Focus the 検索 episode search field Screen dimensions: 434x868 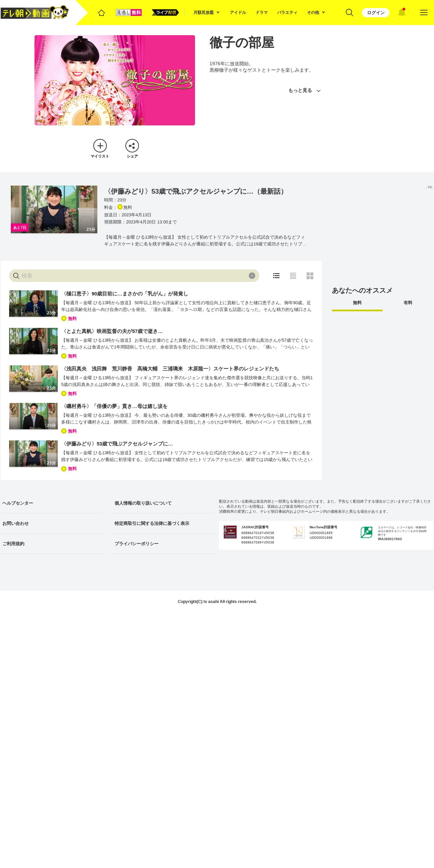click(x=134, y=275)
